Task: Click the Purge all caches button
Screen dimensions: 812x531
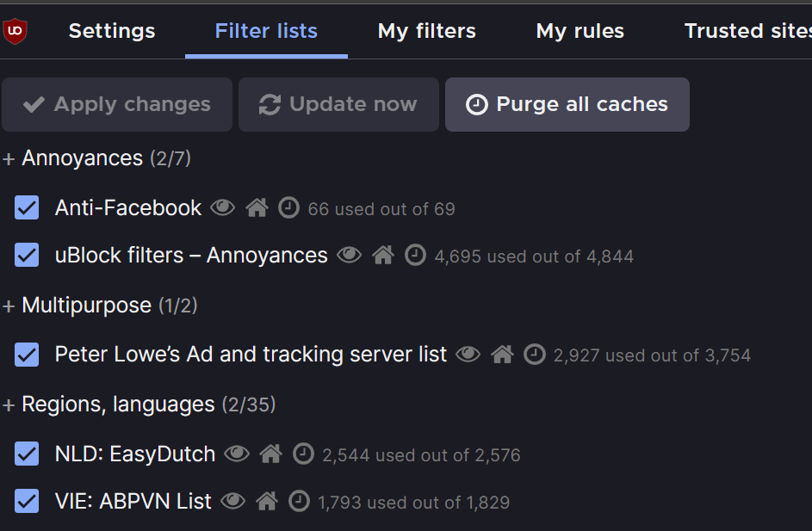Action: [567, 105]
